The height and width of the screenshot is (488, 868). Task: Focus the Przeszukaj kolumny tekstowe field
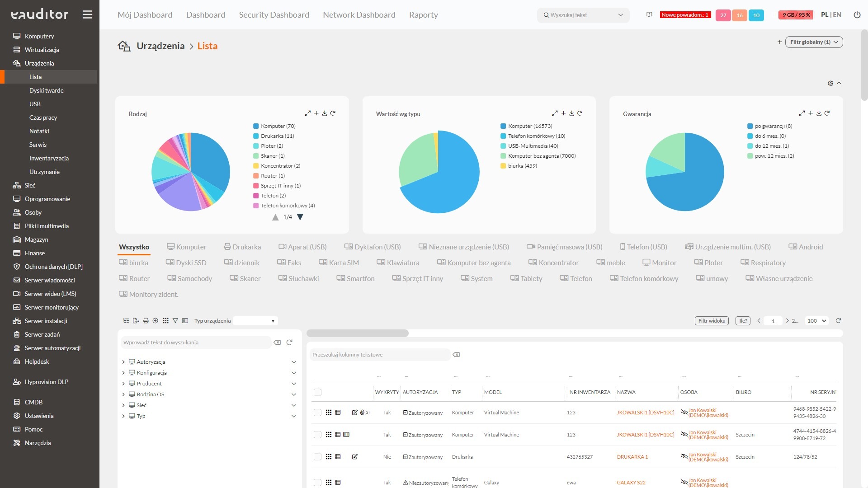click(380, 355)
